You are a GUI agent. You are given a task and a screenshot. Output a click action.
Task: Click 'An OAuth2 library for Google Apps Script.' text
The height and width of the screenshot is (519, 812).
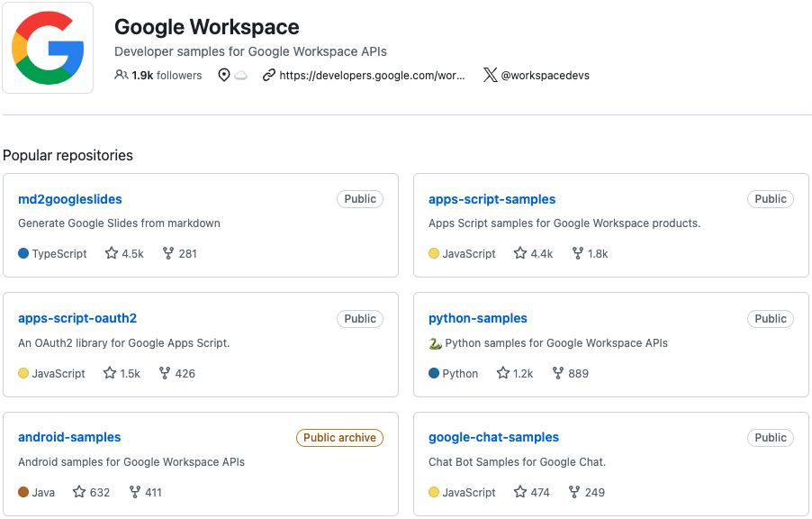tap(123, 342)
